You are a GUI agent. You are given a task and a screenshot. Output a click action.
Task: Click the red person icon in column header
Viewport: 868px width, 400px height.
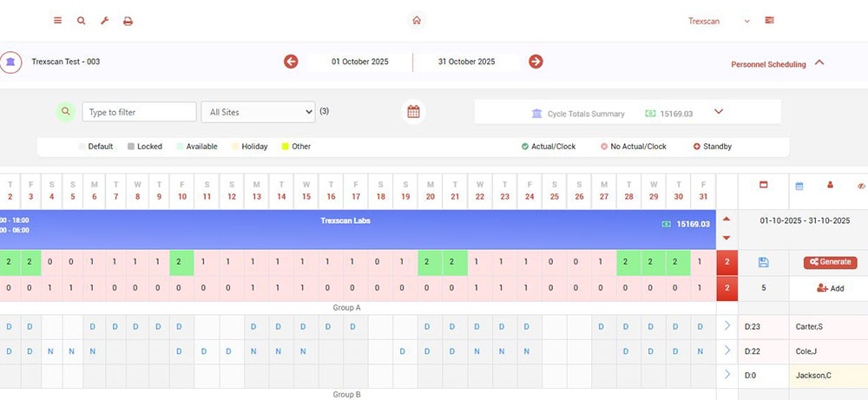click(830, 186)
